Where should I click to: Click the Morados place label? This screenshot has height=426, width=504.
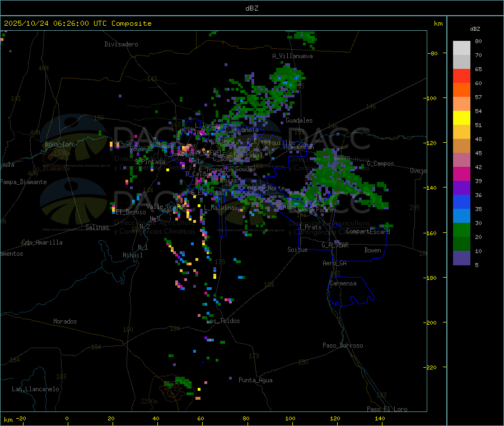point(65,321)
